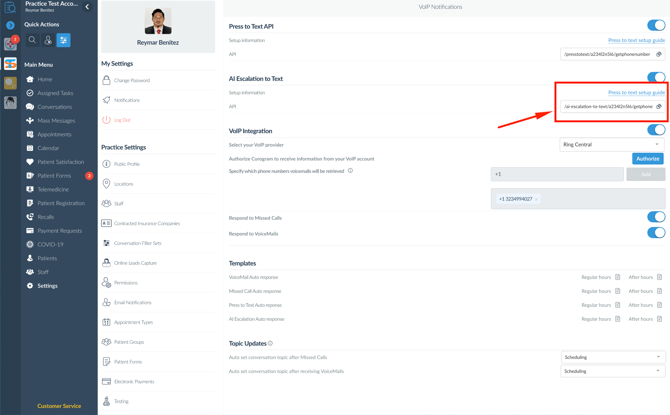Collapse the sidebar with the arrow icon
Viewport: 670px width, 415px height.
coord(87,7)
